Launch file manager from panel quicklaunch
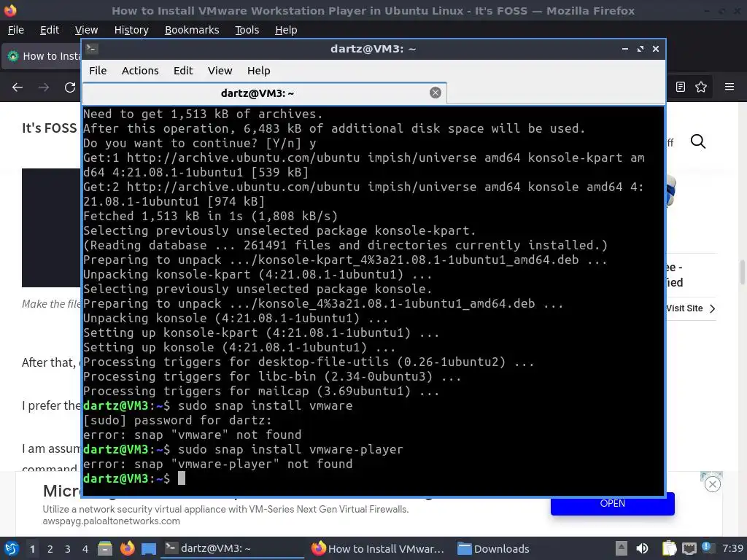This screenshot has height=560, width=747. coord(105,548)
